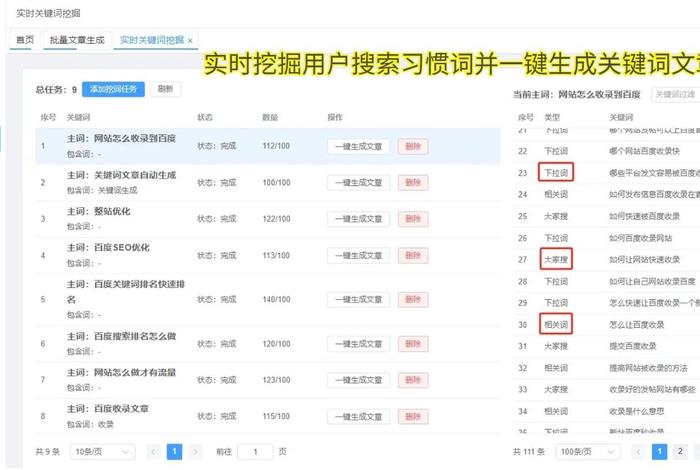Click keyword 哪个网站百度收录快
The width and height of the screenshot is (700, 470).
[644, 151]
